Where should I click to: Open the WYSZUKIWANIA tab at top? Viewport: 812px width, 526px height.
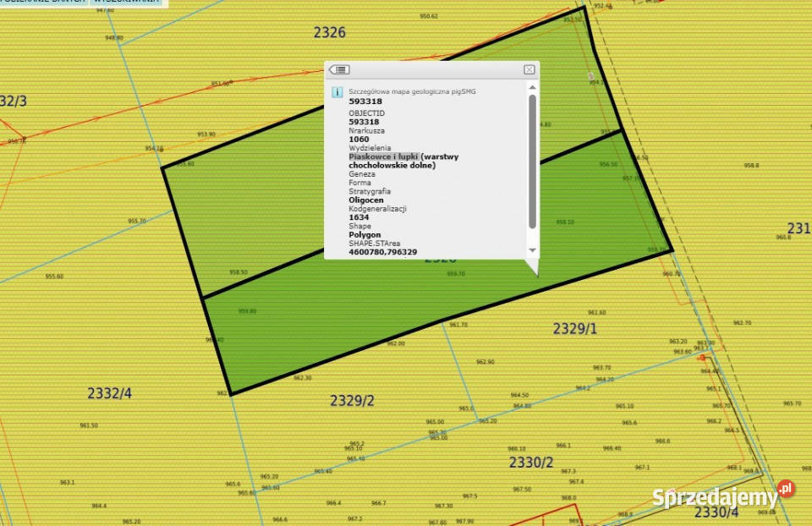[127, 2]
